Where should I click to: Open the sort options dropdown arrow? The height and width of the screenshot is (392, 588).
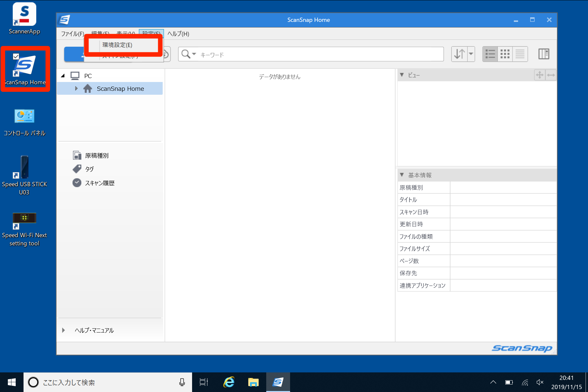(471, 54)
